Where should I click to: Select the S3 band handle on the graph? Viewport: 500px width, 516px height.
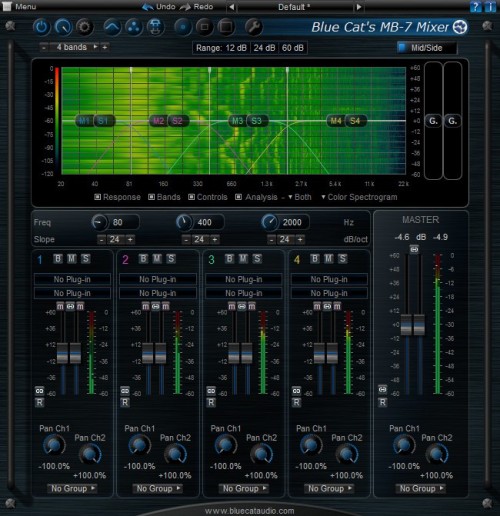[x=256, y=121]
